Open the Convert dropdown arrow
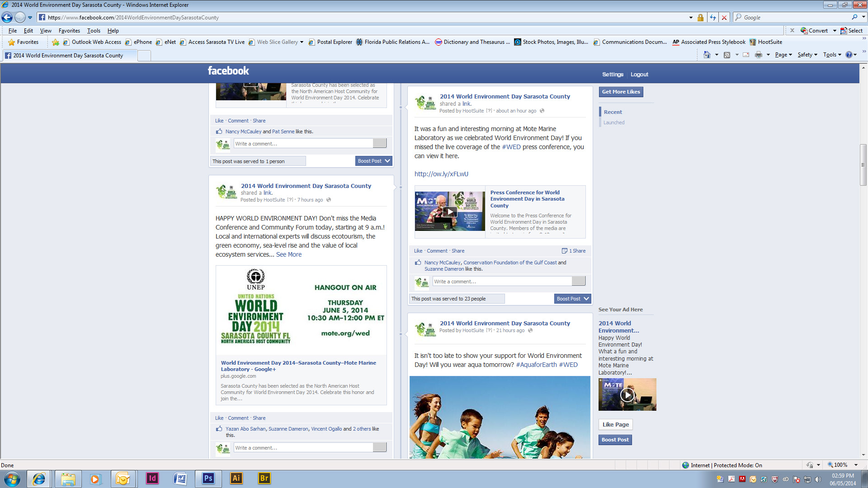This screenshot has width=868, height=488. click(x=835, y=31)
